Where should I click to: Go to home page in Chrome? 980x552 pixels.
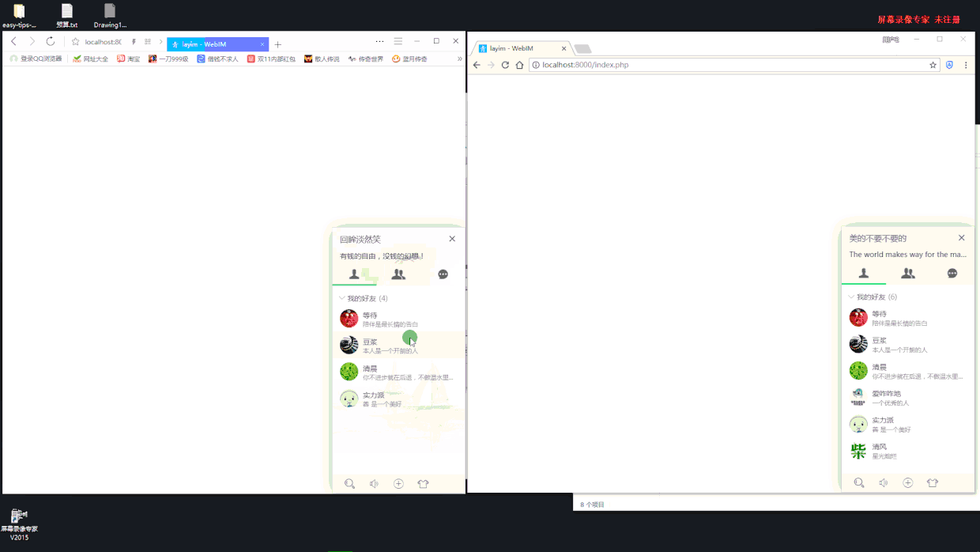[519, 65]
